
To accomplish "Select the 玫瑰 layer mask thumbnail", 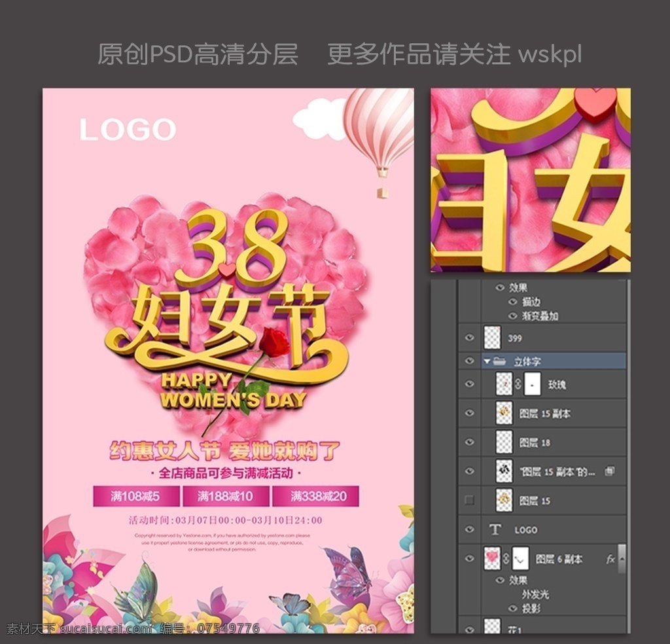I will coord(531,384).
